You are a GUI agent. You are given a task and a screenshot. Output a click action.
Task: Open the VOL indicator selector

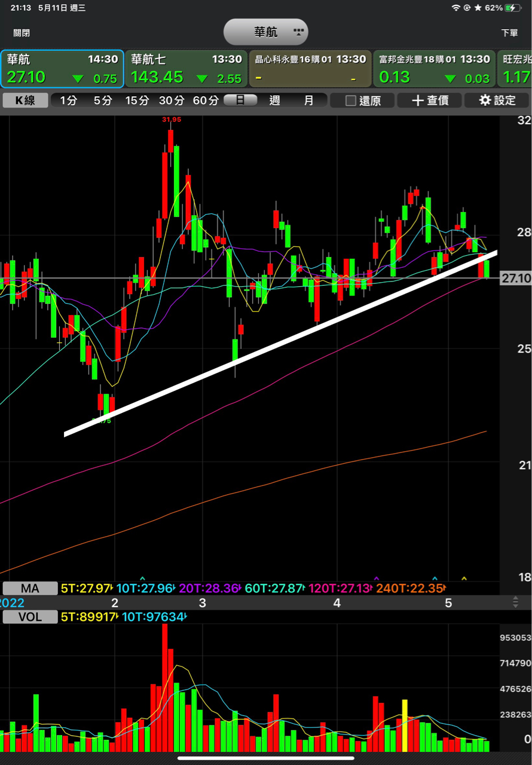(30, 617)
